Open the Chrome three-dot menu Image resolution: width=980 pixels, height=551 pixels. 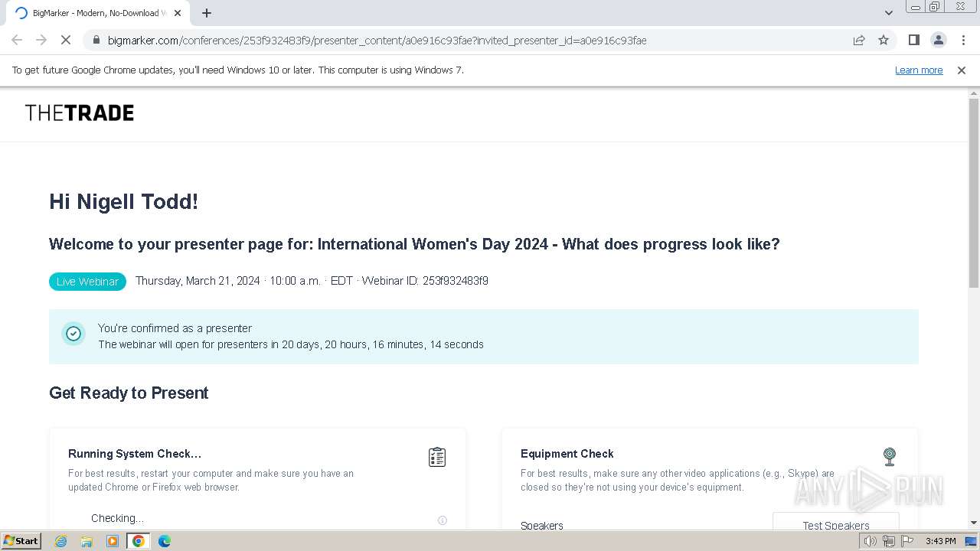pos(963,40)
